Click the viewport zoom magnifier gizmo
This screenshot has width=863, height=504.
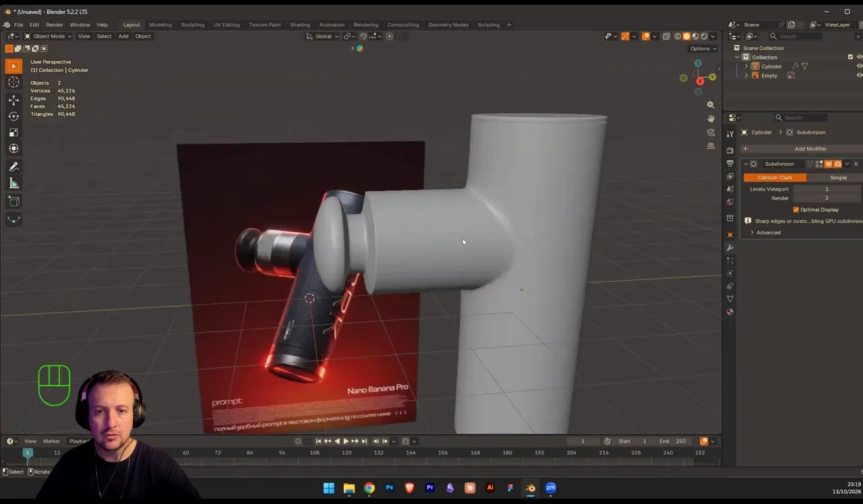pos(711,105)
